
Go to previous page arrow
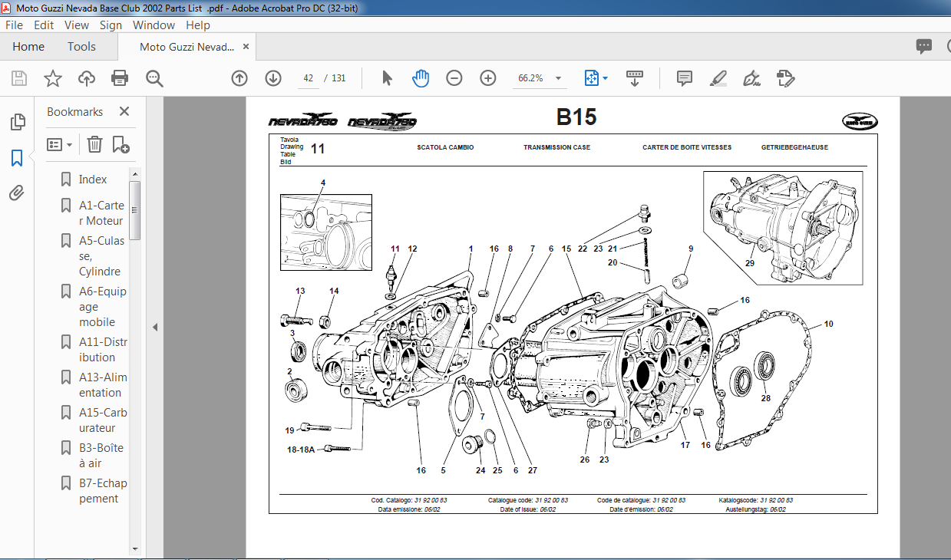coord(239,78)
